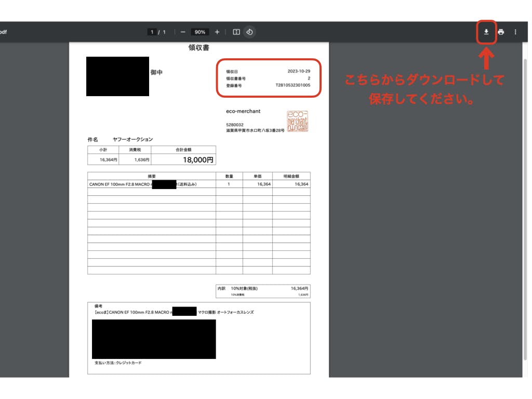
Task: Select the 領収日 label
Action: [232, 72]
